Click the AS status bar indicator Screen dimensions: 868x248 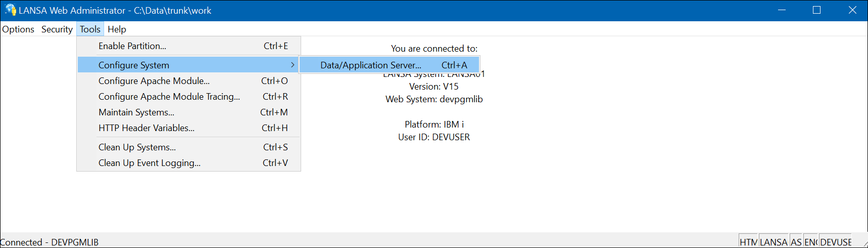pos(796,242)
